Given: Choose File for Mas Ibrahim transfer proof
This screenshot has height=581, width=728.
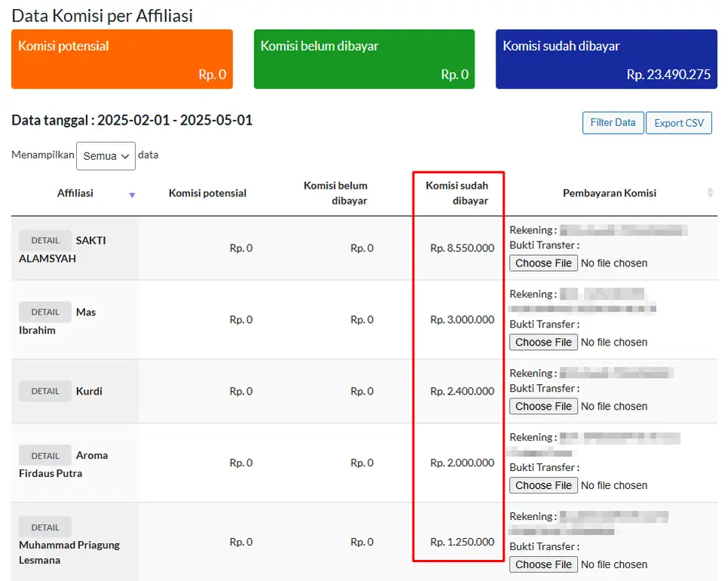Looking at the screenshot, I should [x=543, y=342].
